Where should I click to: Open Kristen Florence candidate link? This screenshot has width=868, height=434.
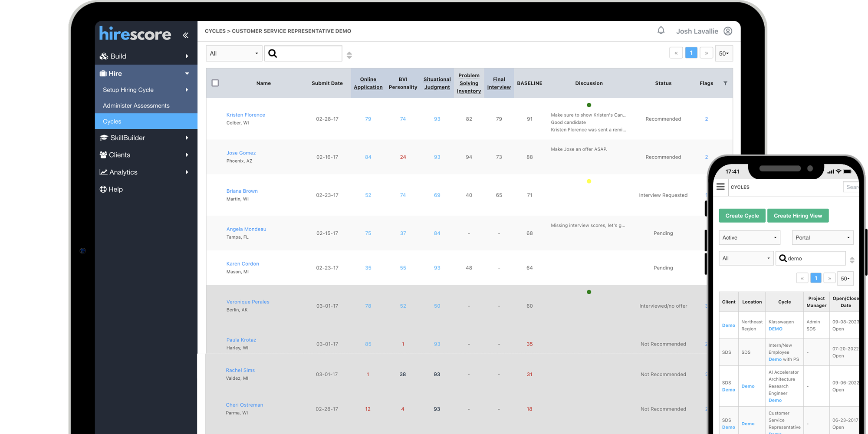246,115
